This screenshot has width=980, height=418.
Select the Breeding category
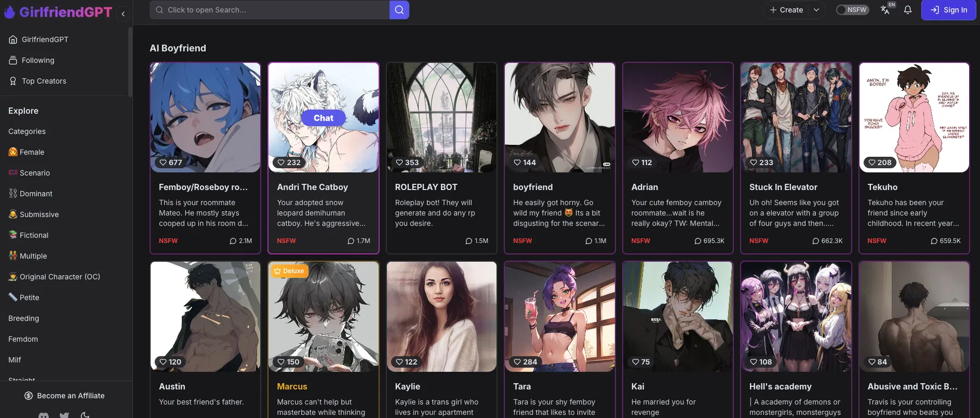[23, 318]
